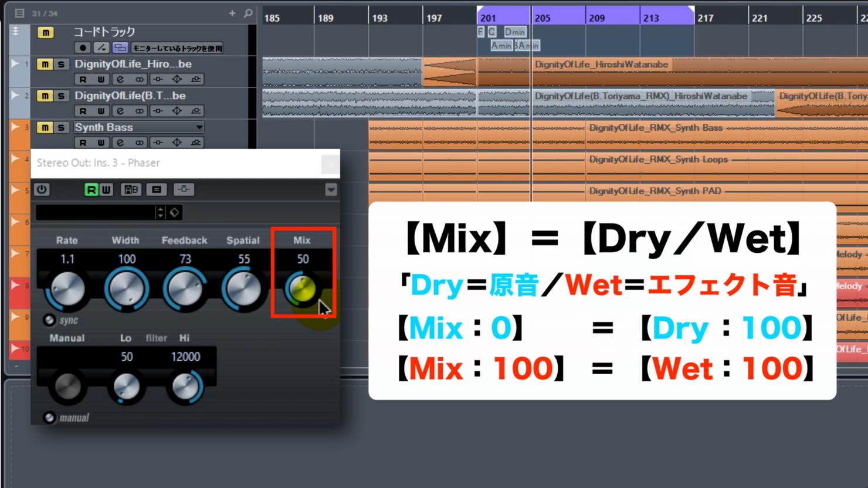Screen dimensions: 868x488
Task: Add a new track with the plus icon
Action: point(232,13)
